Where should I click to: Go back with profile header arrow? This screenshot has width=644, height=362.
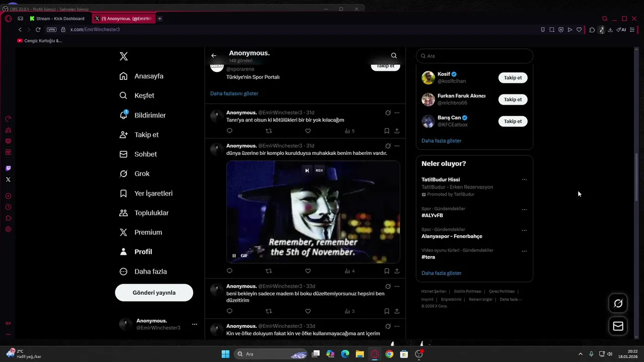click(214, 56)
